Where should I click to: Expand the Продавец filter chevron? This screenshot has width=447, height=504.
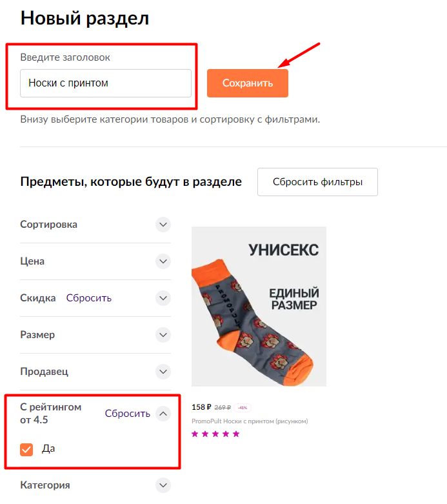[x=163, y=372]
